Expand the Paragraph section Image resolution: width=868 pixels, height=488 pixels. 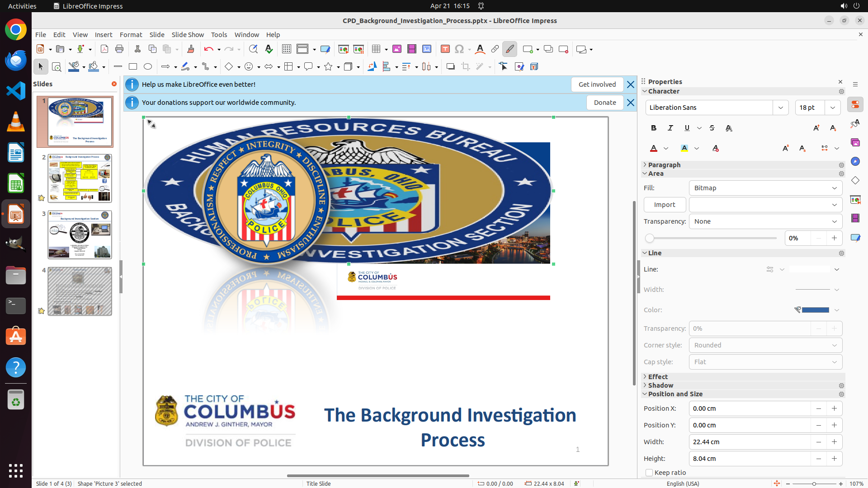click(664, 165)
